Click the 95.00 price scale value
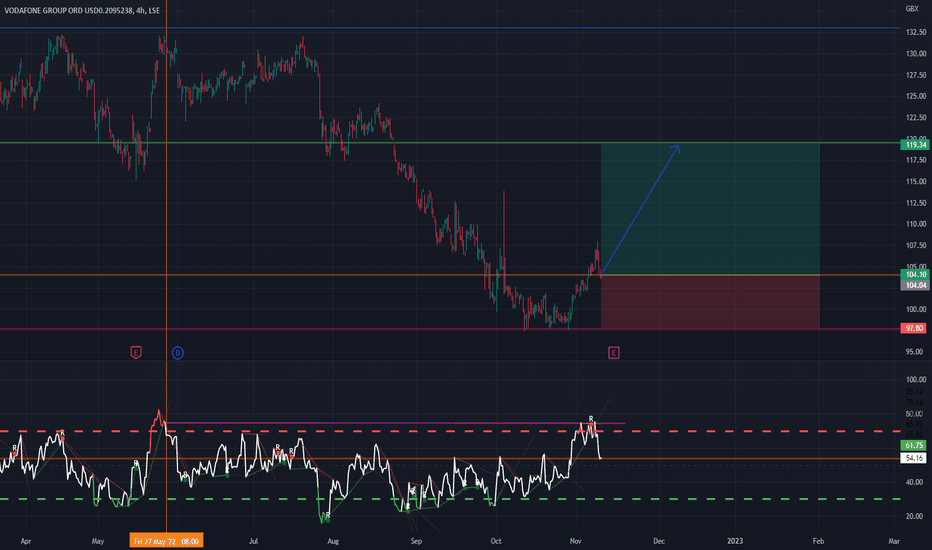Screen dimensions: 932x550 click(x=914, y=352)
